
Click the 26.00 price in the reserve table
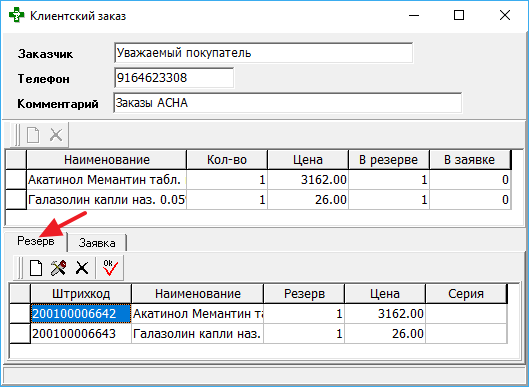[385, 333]
